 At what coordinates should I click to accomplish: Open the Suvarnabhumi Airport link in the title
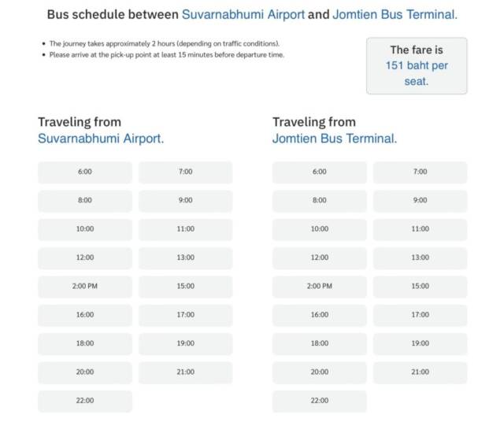coord(243,15)
